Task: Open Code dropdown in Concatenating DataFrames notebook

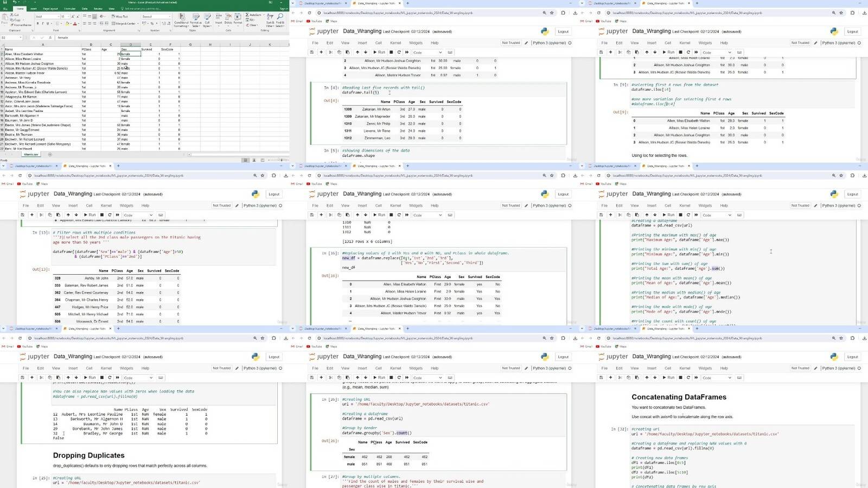Action: (717, 378)
